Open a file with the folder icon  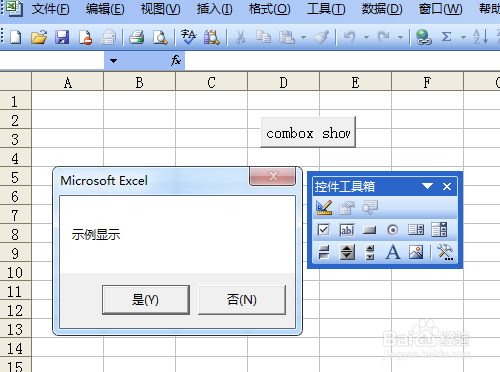39,37
